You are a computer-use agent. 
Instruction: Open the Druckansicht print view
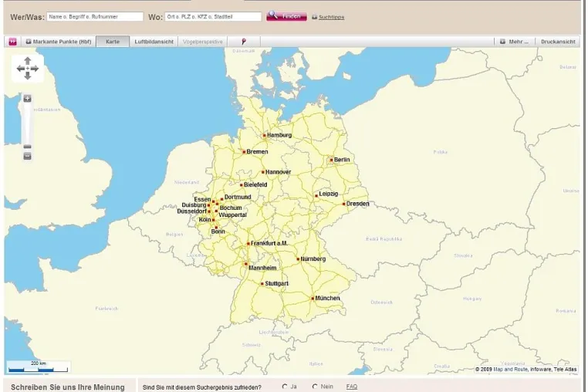point(558,42)
